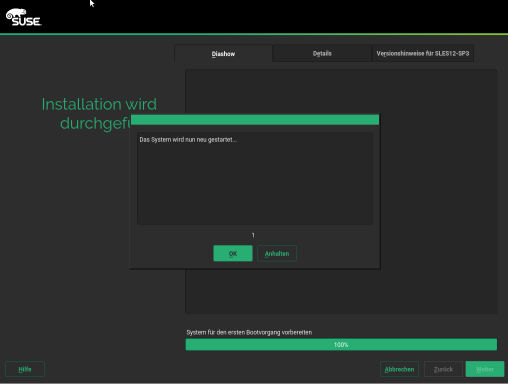This screenshot has width=508, height=384.
Task: Click 'System für den ersten Bootvorgang vorbereiten' label
Action: click(249, 332)
